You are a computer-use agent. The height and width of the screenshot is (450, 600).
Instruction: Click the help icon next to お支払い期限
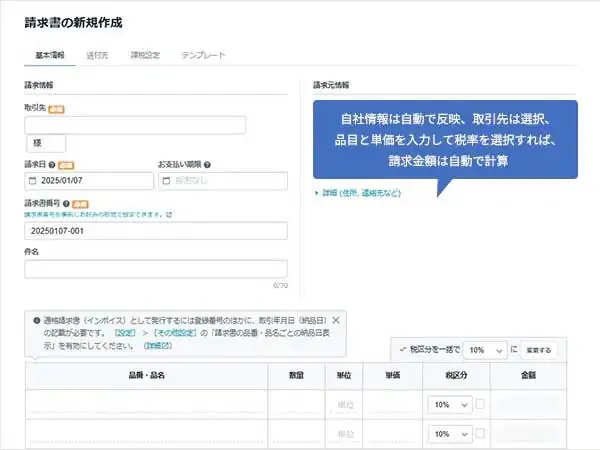pyautogui.click(x=207, y=165)
